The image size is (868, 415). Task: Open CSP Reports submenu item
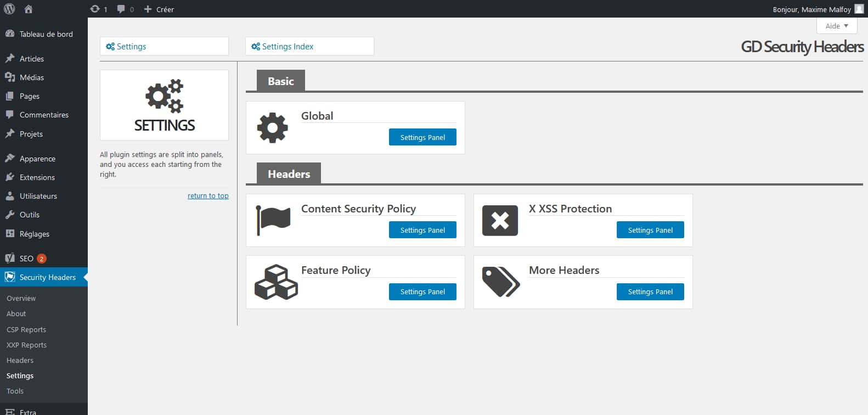(26, 329)
